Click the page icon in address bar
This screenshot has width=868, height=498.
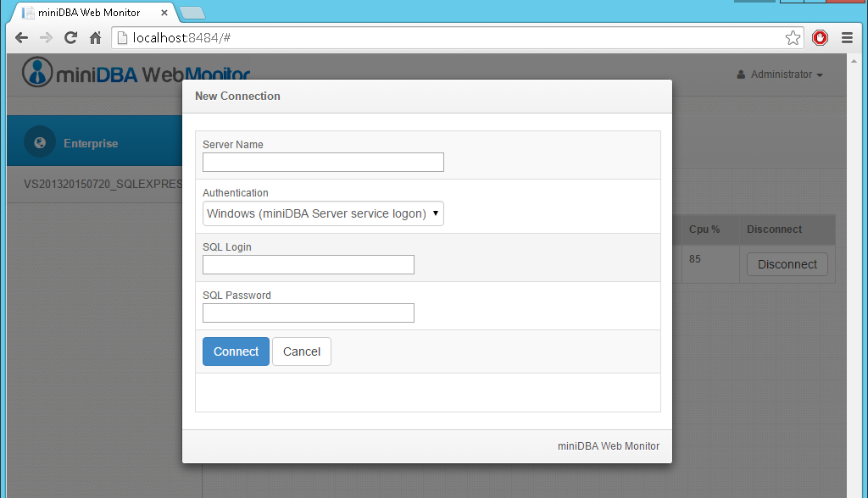(x=122, y=37)
